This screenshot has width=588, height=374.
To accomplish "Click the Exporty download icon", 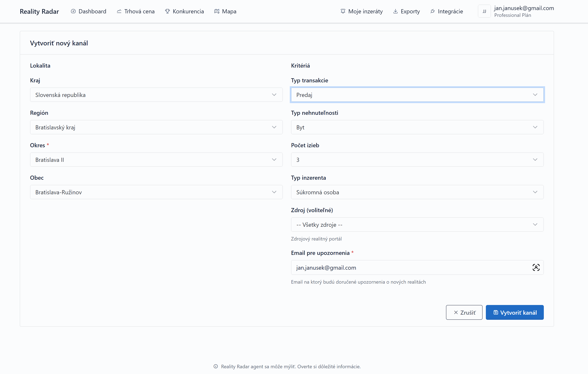I will tap(395, 11).
